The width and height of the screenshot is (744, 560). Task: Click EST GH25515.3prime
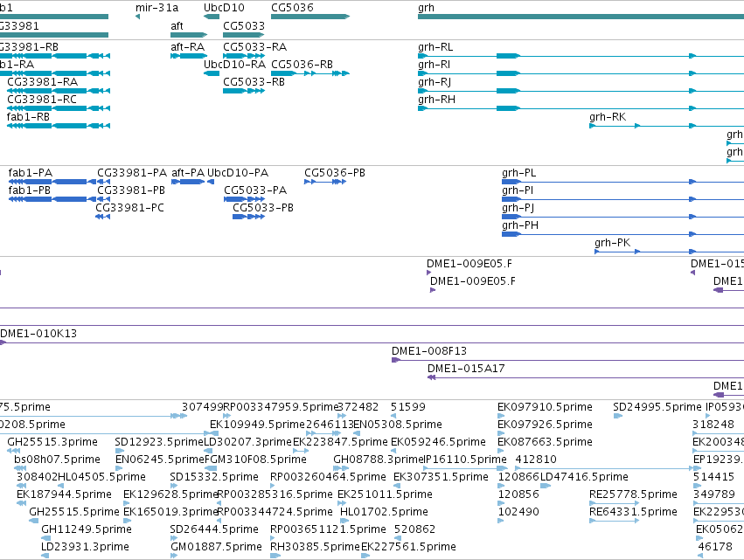(x=52, y=442)
